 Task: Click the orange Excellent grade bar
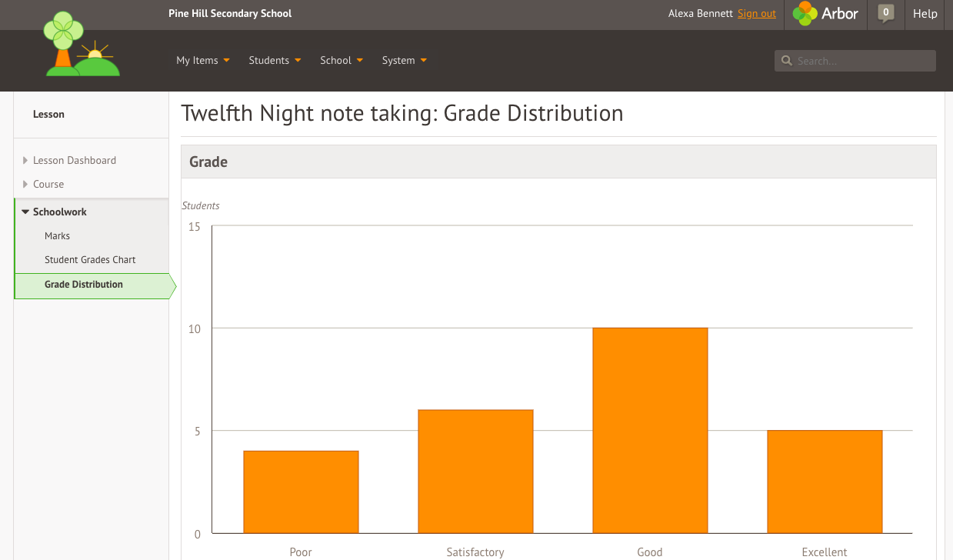(x=825, y=482)
